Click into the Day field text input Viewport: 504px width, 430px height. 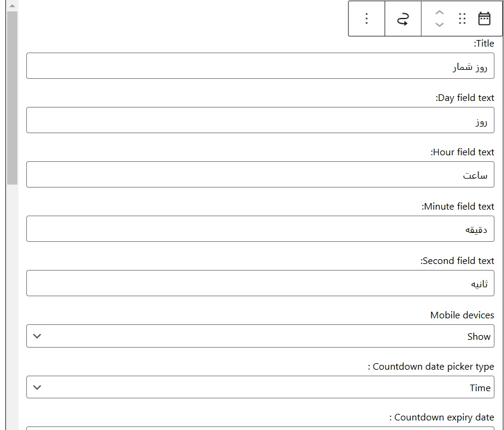[x=260, y=121]
